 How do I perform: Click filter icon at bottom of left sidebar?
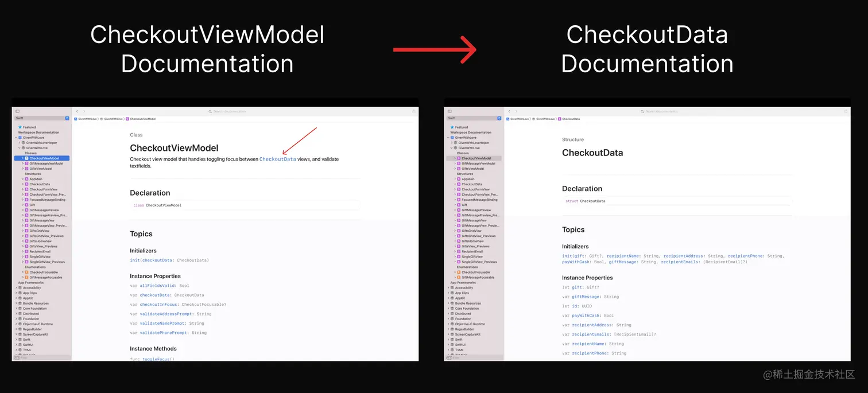point(17,357)
